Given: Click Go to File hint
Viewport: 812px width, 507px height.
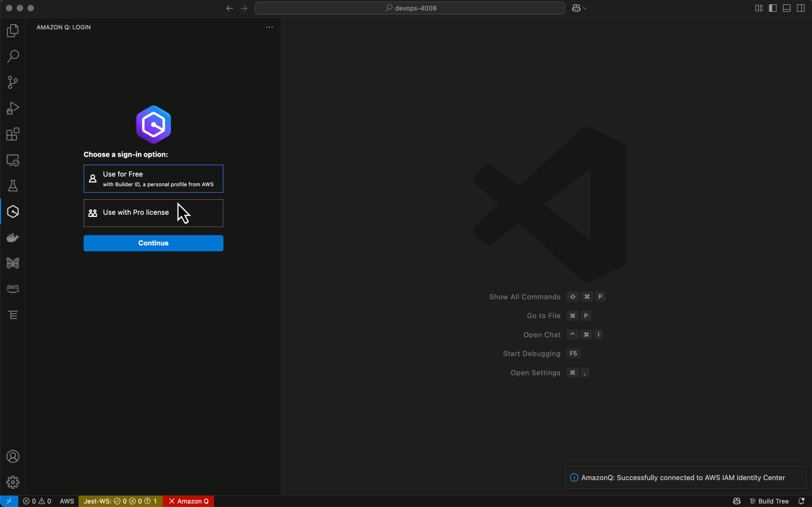Looking at the screenshot, I should point(544,316).
